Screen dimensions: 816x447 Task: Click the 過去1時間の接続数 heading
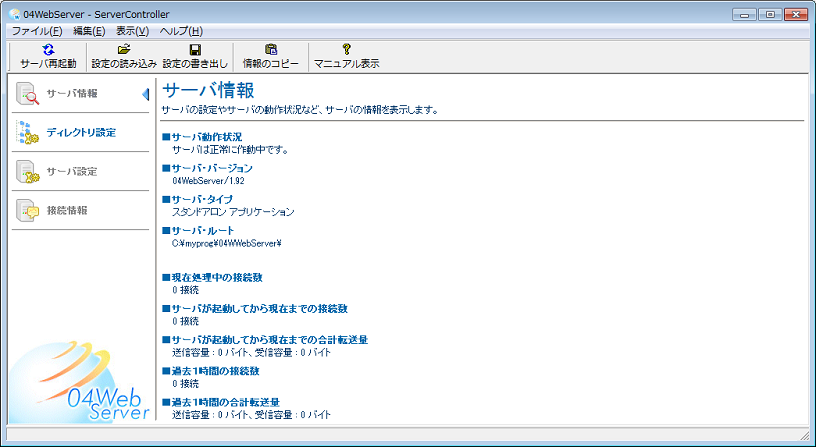[x=211, y=371]
